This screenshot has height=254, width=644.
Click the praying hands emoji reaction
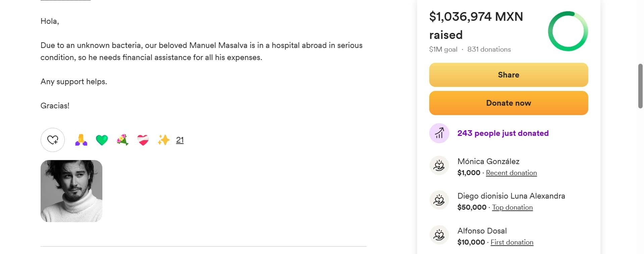81,140
